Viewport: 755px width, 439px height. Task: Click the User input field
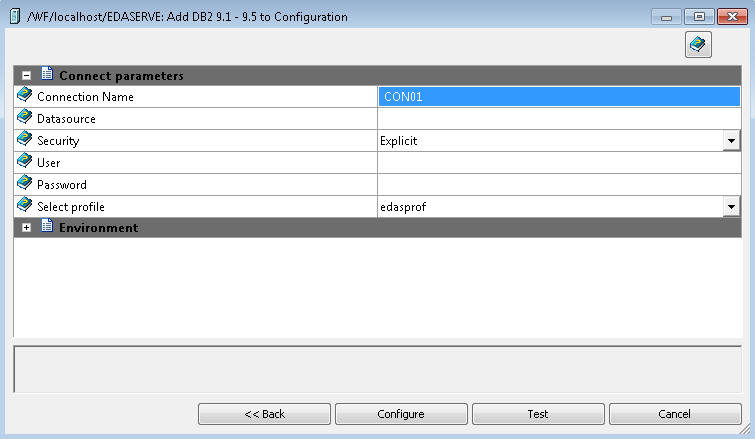click(559, 163)
